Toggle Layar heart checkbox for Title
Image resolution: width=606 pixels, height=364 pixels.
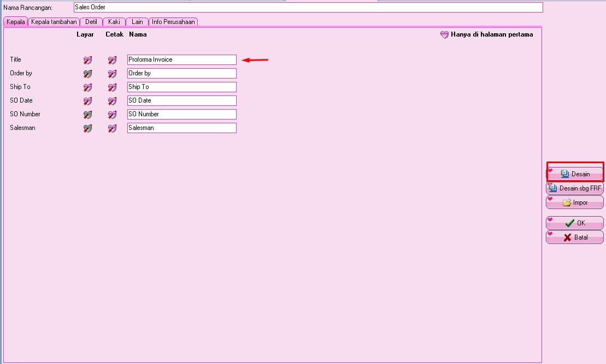pyautogui.click(x=88, y=60)
